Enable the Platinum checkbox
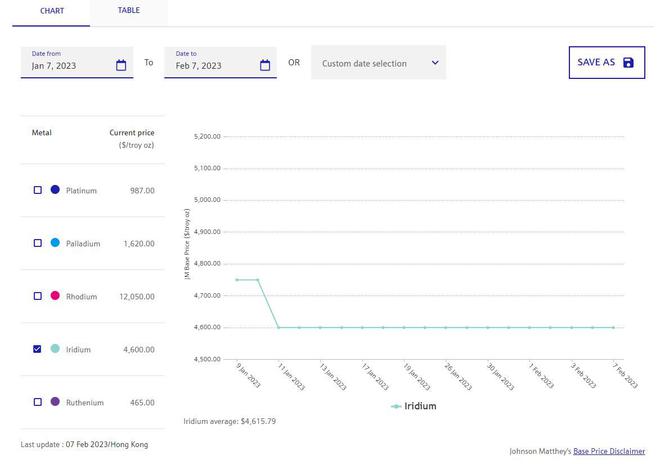The height and width of the screenshot is (464, 660). pos(38,190)
